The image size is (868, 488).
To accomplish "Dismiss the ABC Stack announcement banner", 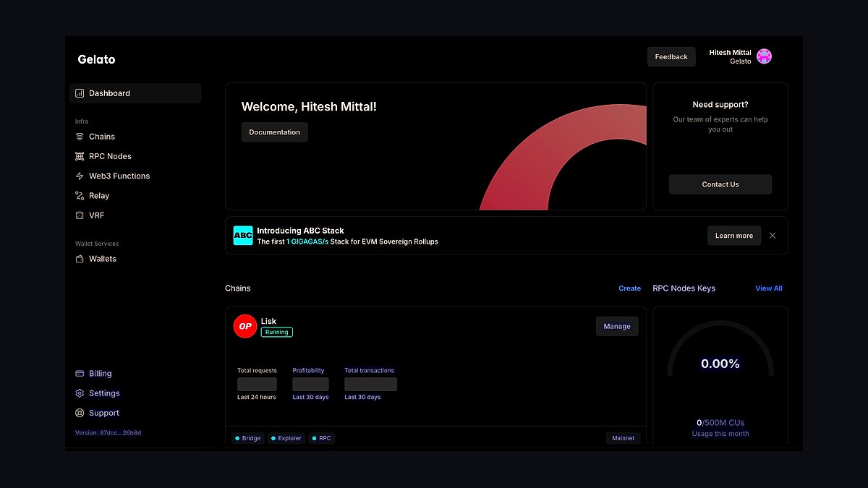I will pyautogui.click(x=773, y=236).
